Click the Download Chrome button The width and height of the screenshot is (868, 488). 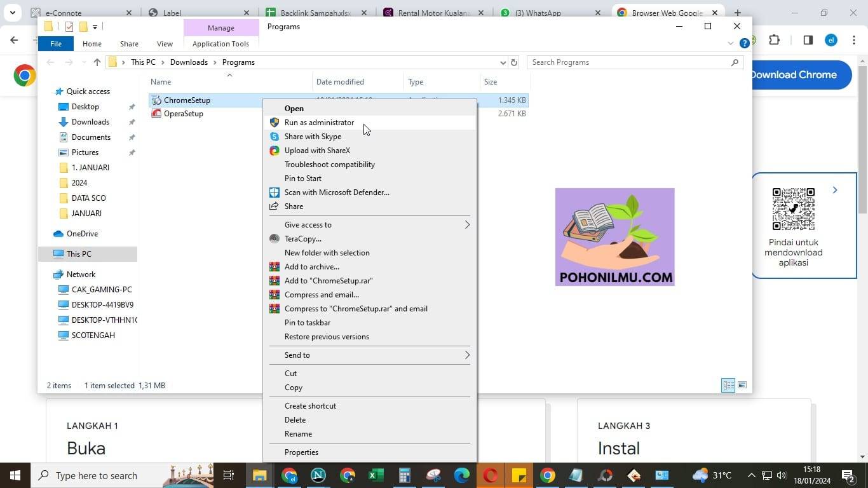[x=794, y=75]
